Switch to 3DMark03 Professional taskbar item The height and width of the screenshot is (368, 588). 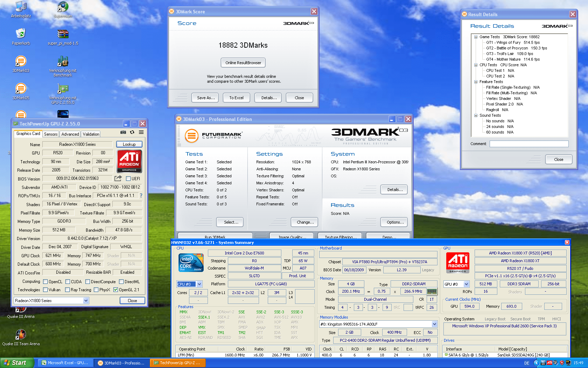(x=121, y=363)
